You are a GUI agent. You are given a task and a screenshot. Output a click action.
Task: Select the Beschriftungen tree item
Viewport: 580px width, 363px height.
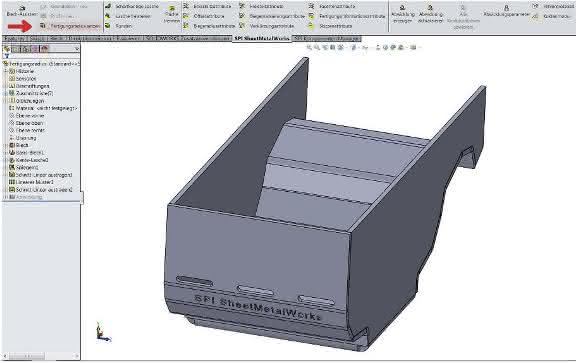(x=29, y=86)
